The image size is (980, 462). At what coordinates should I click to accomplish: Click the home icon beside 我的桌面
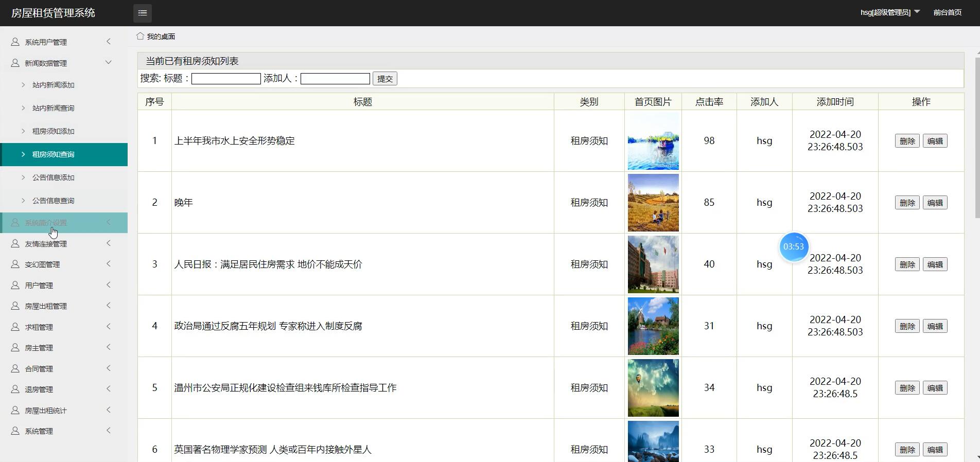tap(140, 36)
